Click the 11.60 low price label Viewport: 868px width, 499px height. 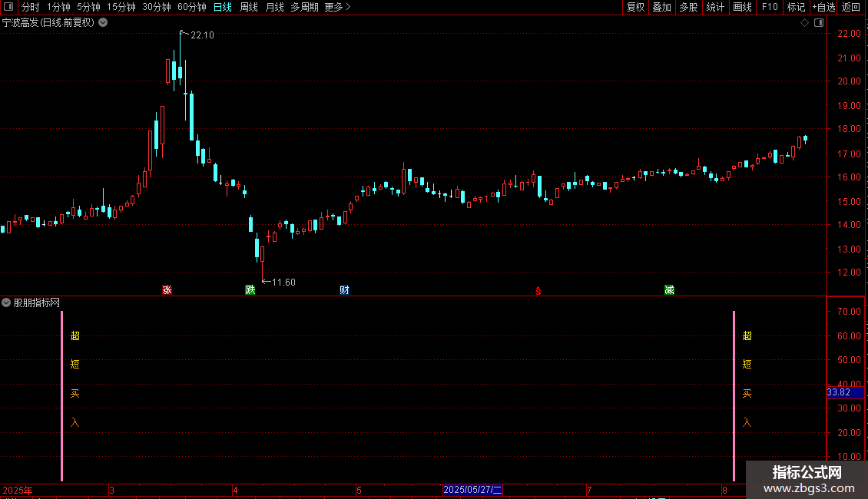(283, 283)
